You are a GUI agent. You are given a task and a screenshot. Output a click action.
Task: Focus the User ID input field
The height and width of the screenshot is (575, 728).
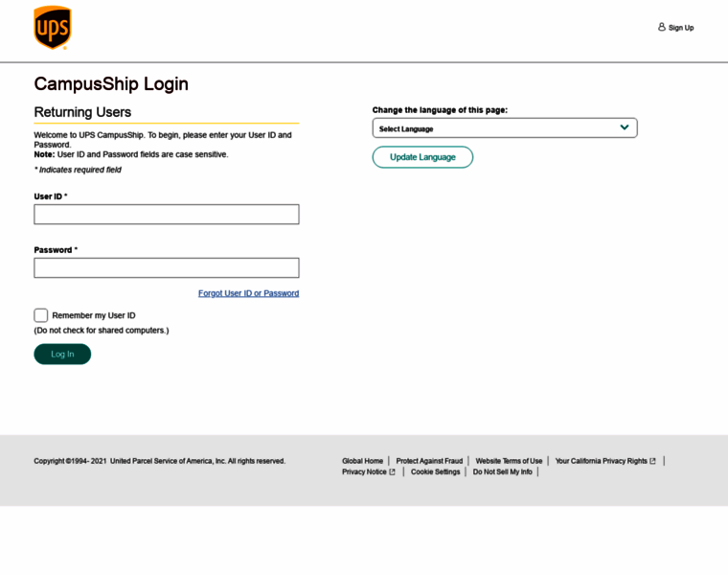[x=167, y=214]
